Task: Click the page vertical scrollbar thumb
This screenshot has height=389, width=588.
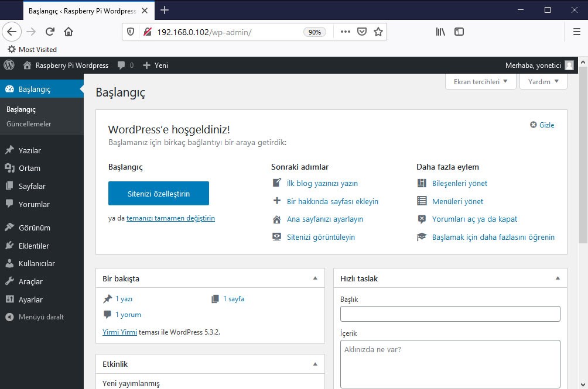Action: click(583, 156)
